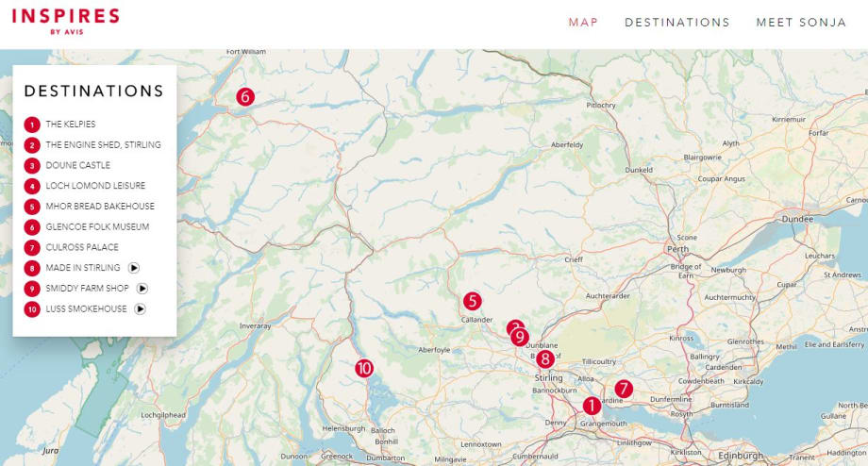The image size is (868, 466).
Task: Click the number 1 badge beside The Kelpies
Action: (32, 125)
